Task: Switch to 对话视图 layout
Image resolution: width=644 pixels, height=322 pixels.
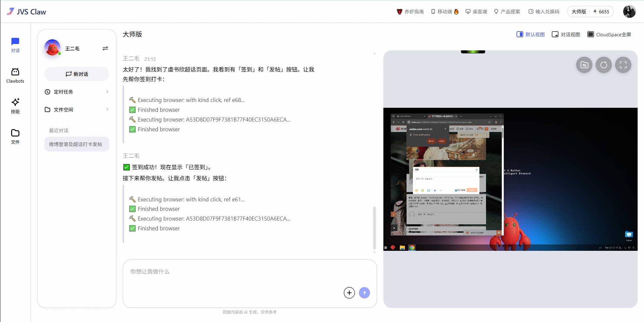Action: tap(566, 35)
